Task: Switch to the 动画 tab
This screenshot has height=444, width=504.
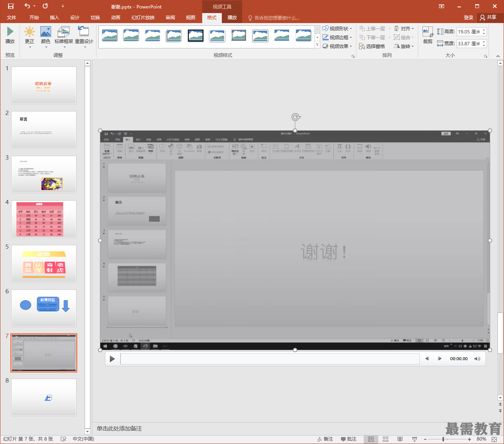Action: pyautogui.click(x=116, y=18)
